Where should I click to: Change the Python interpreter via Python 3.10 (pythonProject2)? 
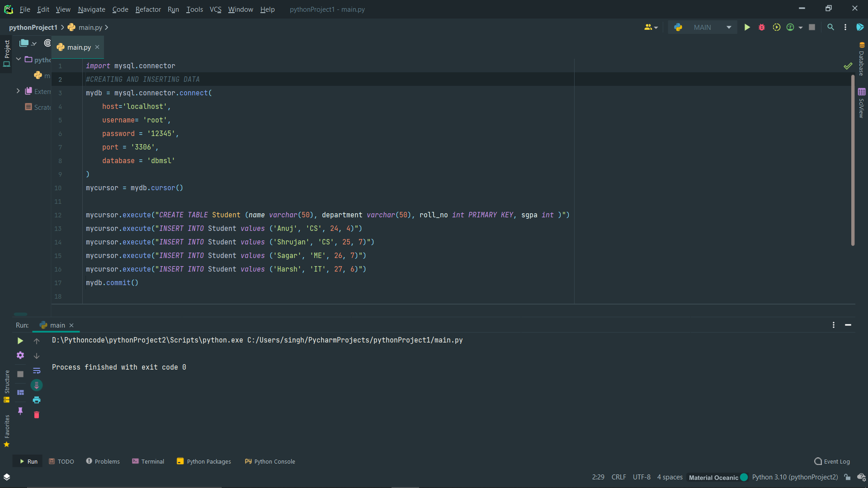click(x=795, y=477)
